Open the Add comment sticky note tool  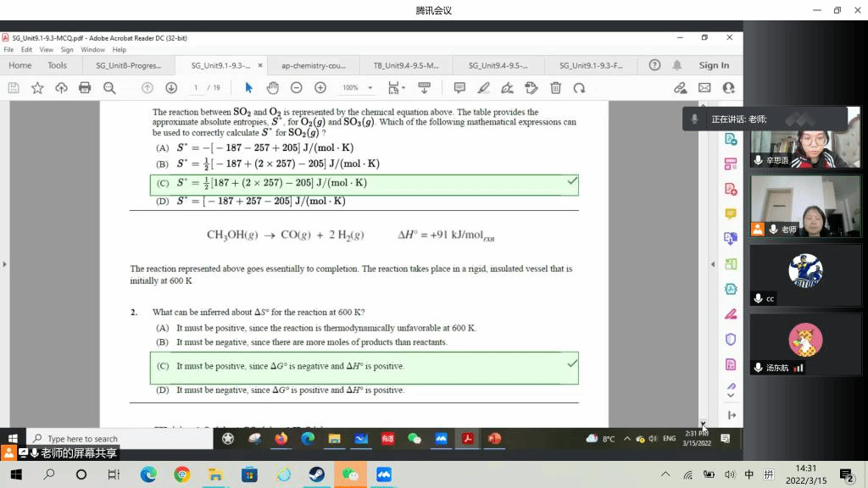[459, 88]
